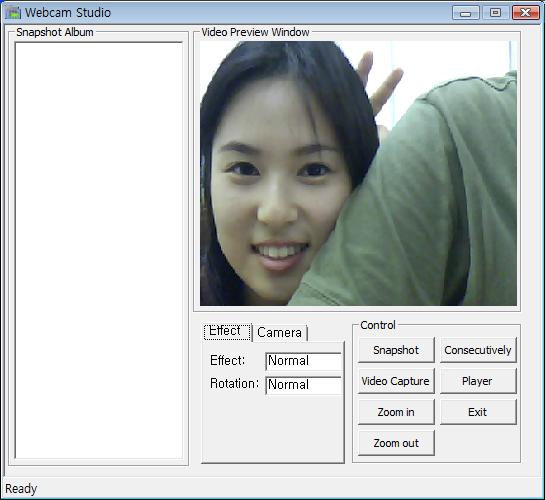Screen dimensions: 545x500
Task: Open the Rotation dropdown set to Normal
Action: click(x=303, y=385)
